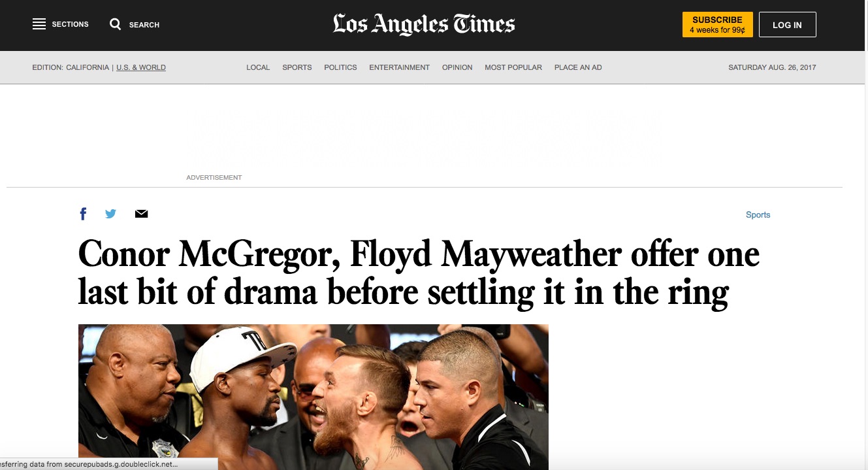The width and height of the screenshot is (868, 470).
Task: Go to Los Angeles Times homepage logo
Action: click(x=424, y=25)
